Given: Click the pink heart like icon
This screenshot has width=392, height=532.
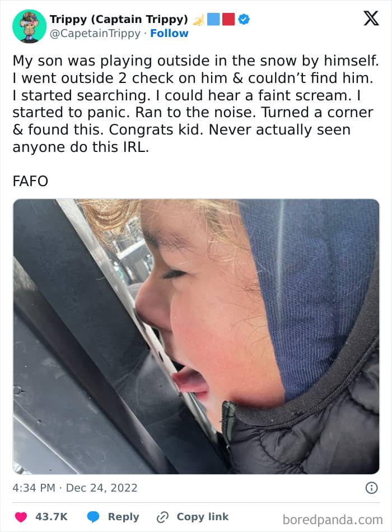Looking at the screenshot, I should 21,517.
